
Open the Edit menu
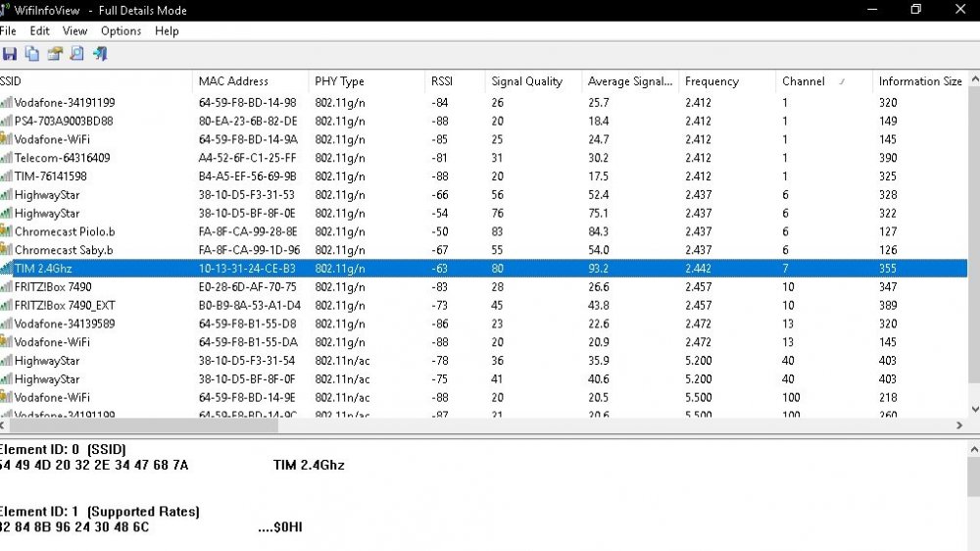[x=39, y=30]
